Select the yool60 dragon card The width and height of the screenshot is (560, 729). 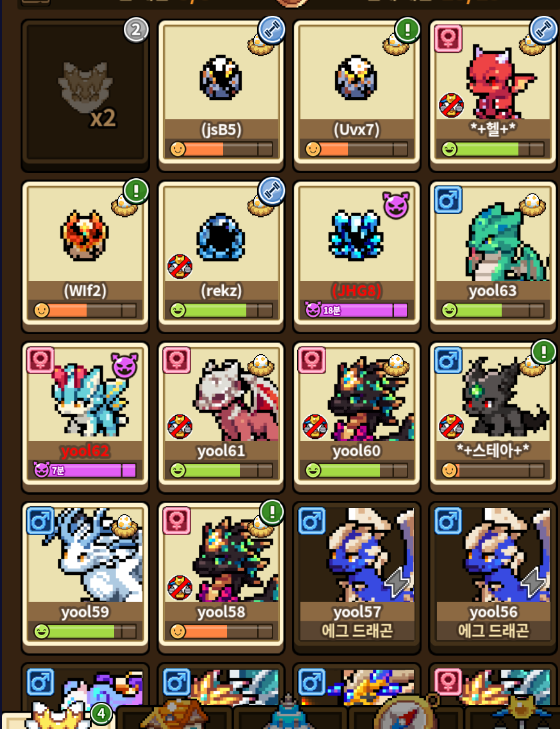point(357,416)
